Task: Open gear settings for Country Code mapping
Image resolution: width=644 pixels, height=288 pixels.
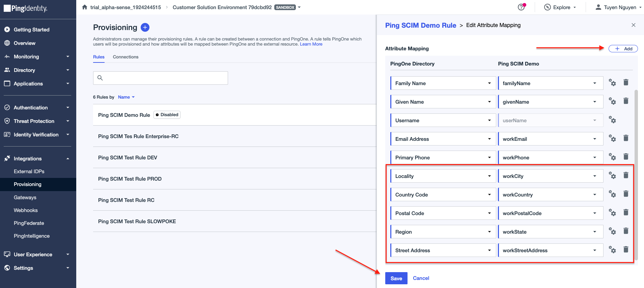Action: (612, 194)
